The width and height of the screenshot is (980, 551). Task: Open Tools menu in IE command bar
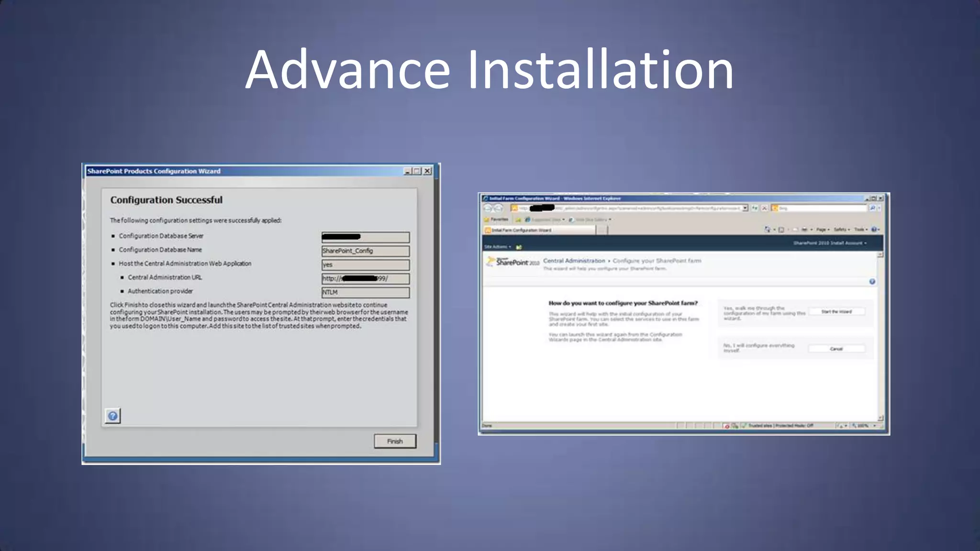click(861, 230)
